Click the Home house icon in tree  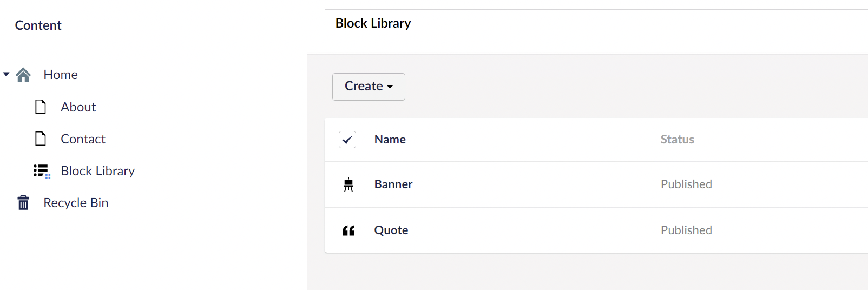[x=23, y=75]
